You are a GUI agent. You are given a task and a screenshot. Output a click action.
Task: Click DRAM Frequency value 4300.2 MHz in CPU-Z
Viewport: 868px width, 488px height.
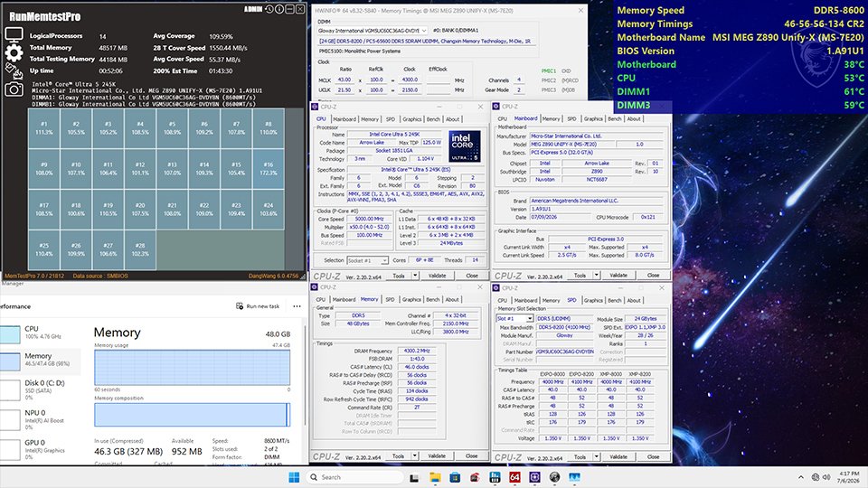tap(416, 351)
